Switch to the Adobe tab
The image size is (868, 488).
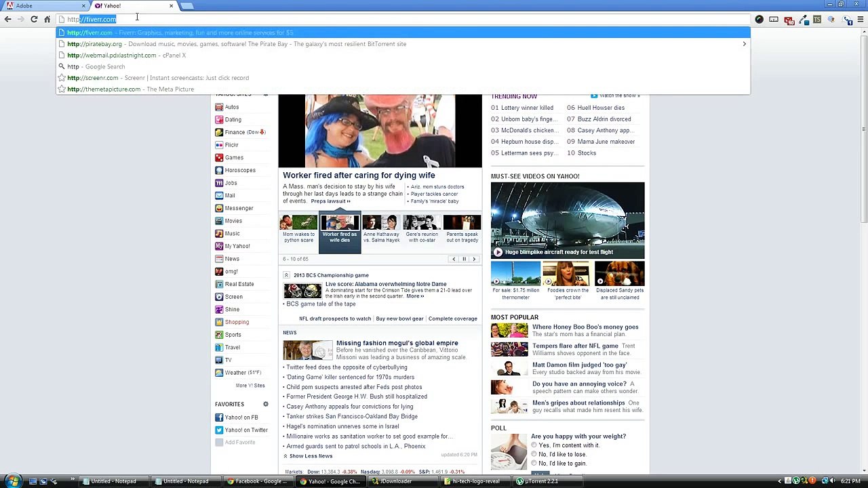pos(45,6)
